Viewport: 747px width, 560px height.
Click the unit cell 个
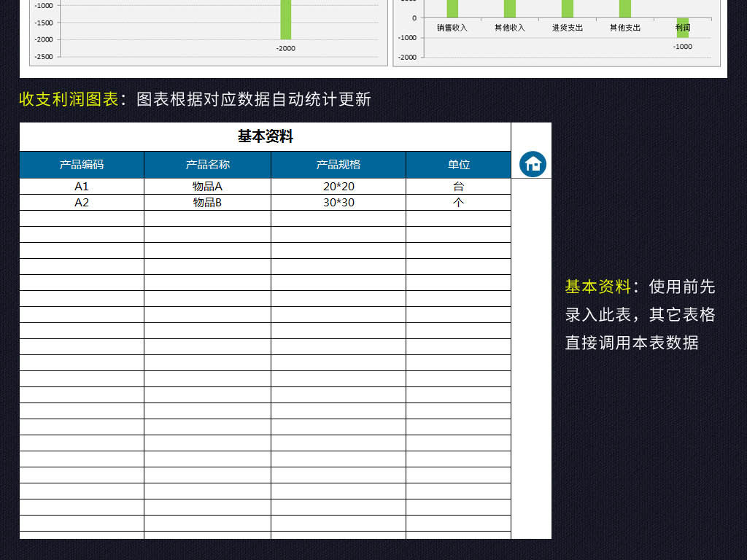tap(458, 203)
